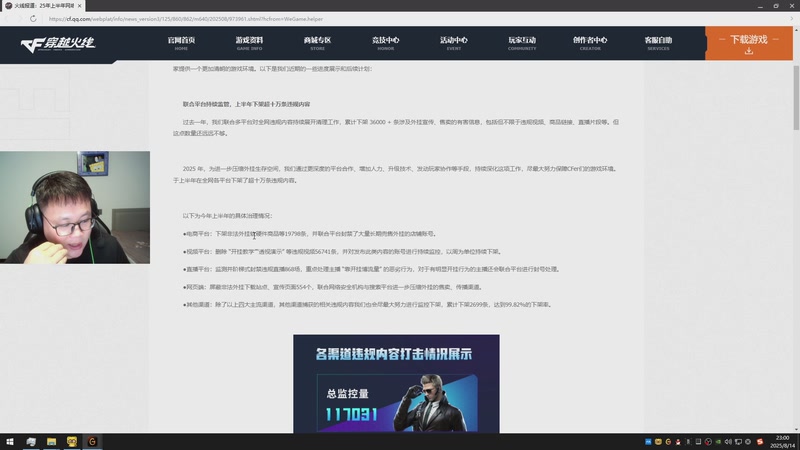Screen dimensions: 800x450
Task: Click the 电商平台 bullet line
Action: point(310,234)
